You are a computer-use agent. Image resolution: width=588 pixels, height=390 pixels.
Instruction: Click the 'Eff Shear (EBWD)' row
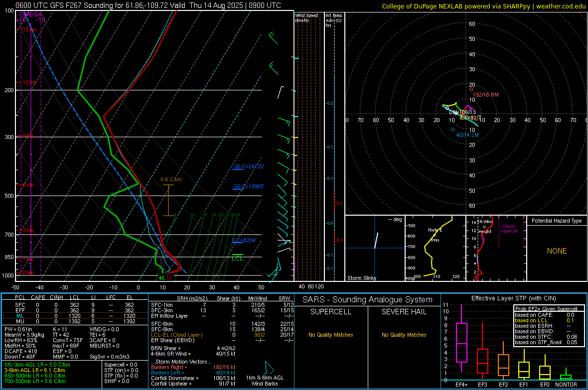point(222,341)
